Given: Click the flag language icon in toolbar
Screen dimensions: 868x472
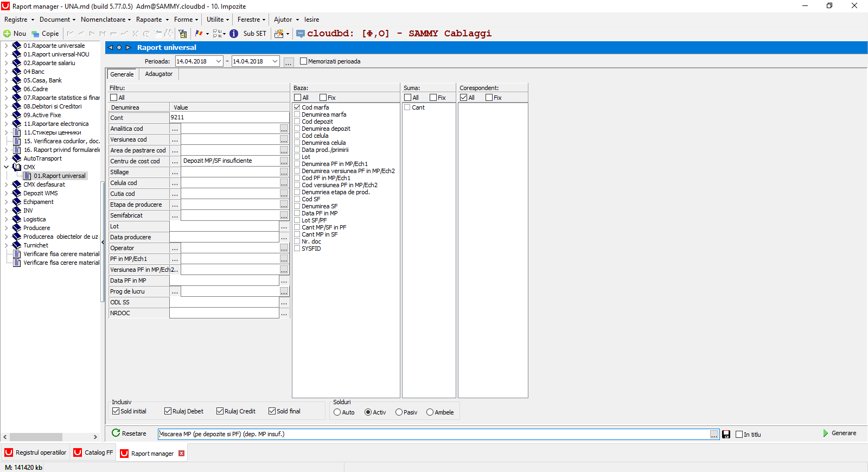Looking at the screenshot, I should (199, 34).
